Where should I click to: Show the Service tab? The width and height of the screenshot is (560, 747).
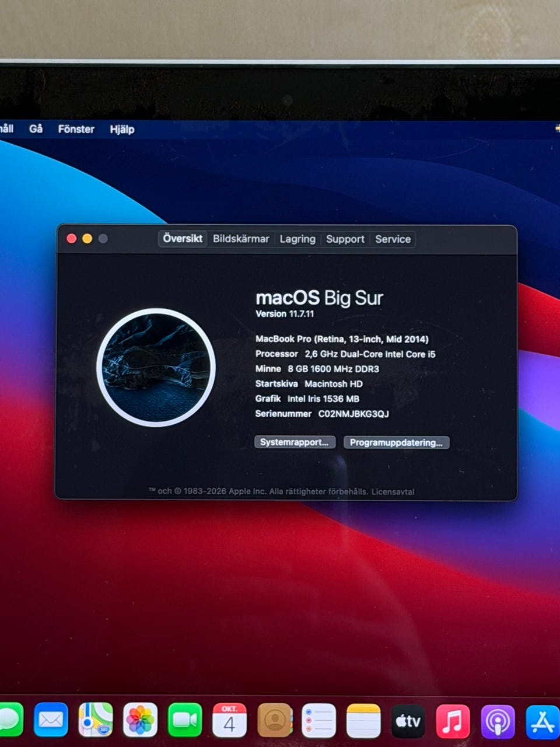[393, 239]
